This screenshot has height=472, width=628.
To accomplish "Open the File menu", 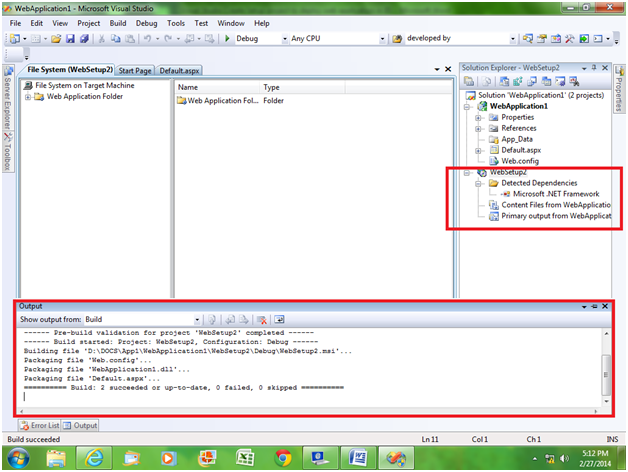I will point(15,23).
